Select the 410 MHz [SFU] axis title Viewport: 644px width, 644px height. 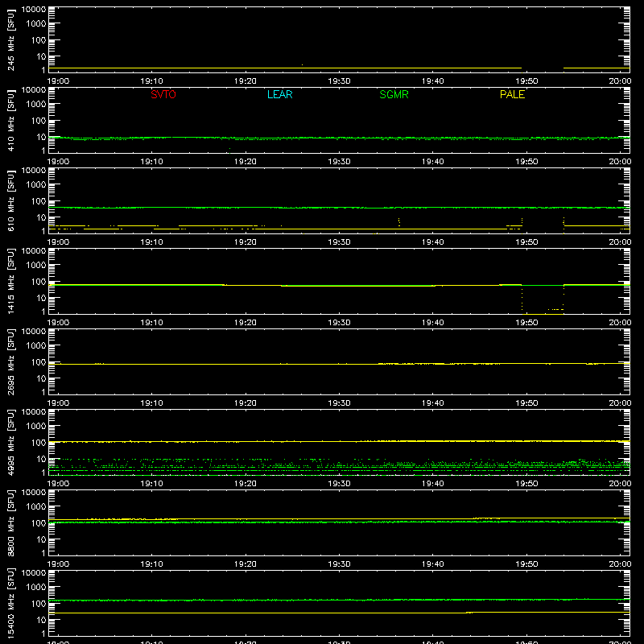(x=10, y=121)
